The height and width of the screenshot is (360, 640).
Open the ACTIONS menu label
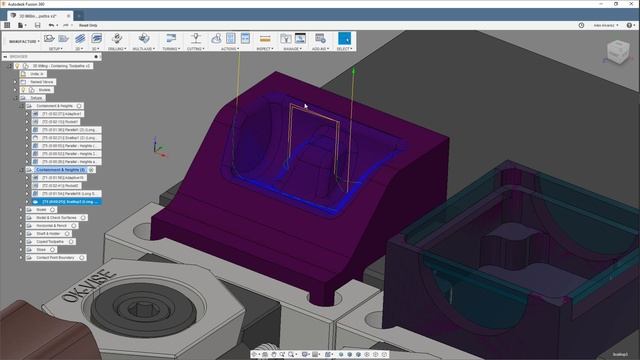pos(230,49)
